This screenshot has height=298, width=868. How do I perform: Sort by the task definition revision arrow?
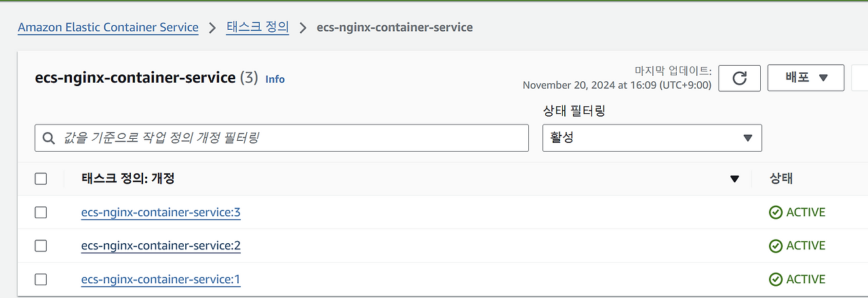(x=734, y=179)
